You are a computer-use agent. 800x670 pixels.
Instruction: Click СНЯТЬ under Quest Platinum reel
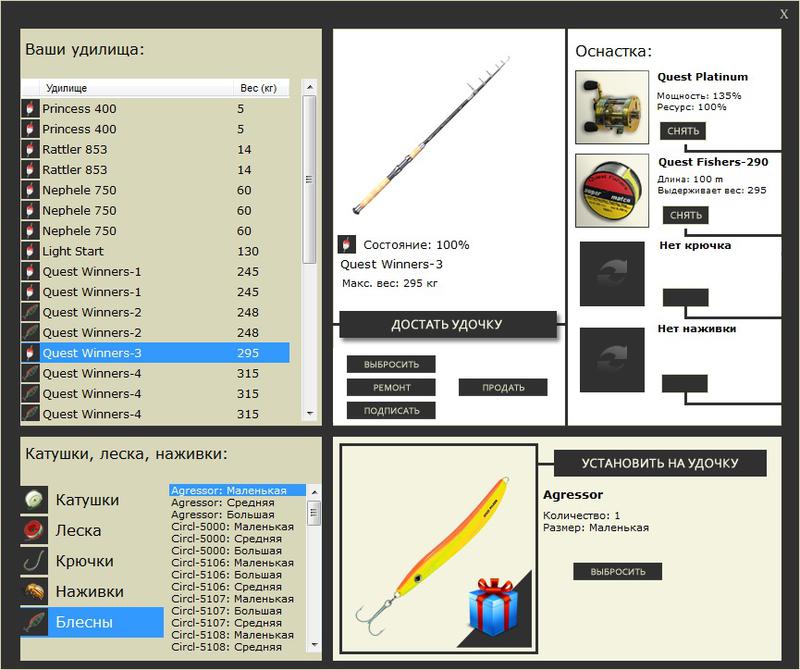tap(683, 131)
